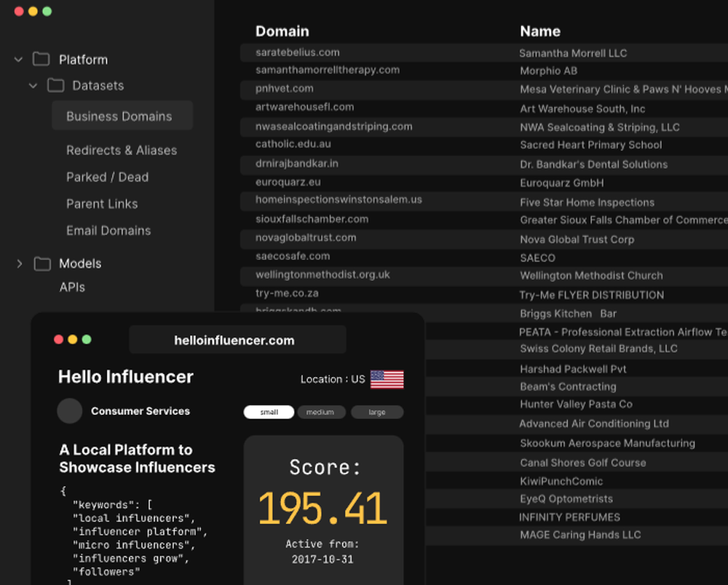Click the try-me.co.za domain cell

pos(287,294)
